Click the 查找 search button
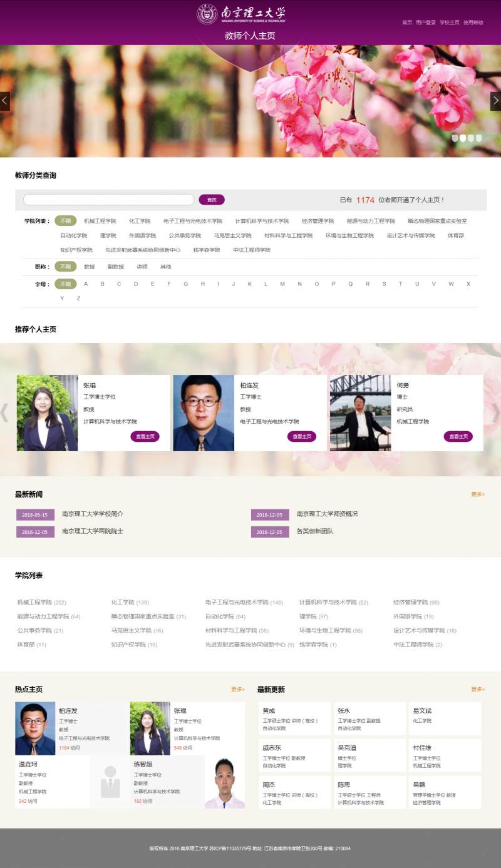501x868 pixels. click(x=212, y=200)
